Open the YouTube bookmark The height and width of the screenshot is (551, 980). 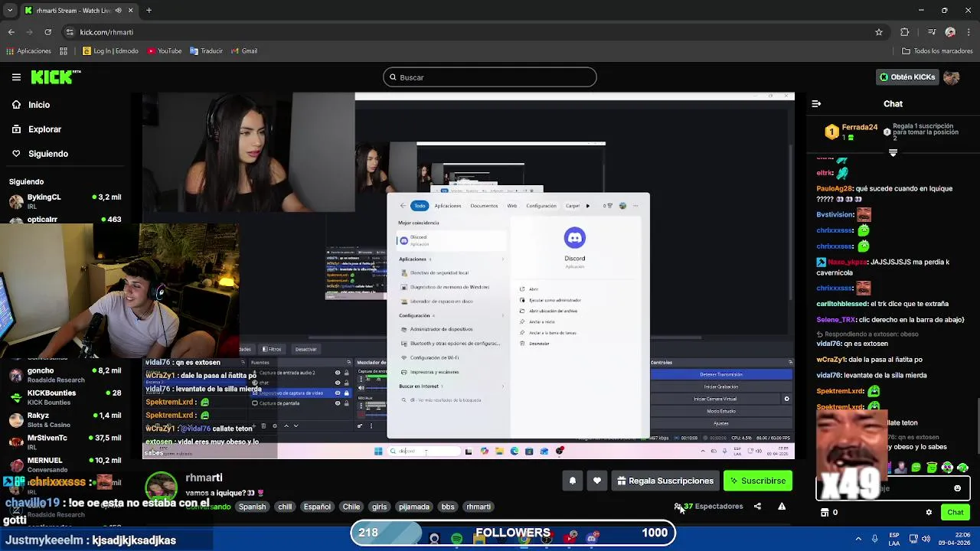(165, 51)
